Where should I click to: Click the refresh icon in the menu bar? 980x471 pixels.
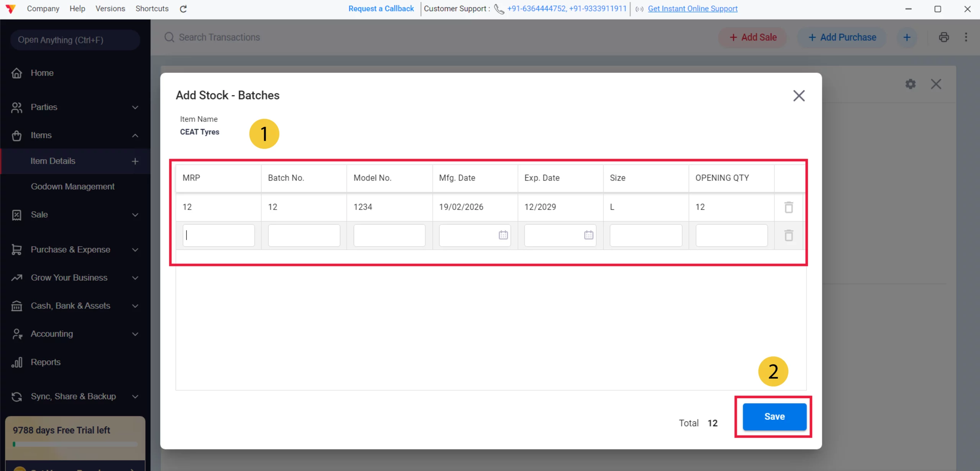point(183,8)
